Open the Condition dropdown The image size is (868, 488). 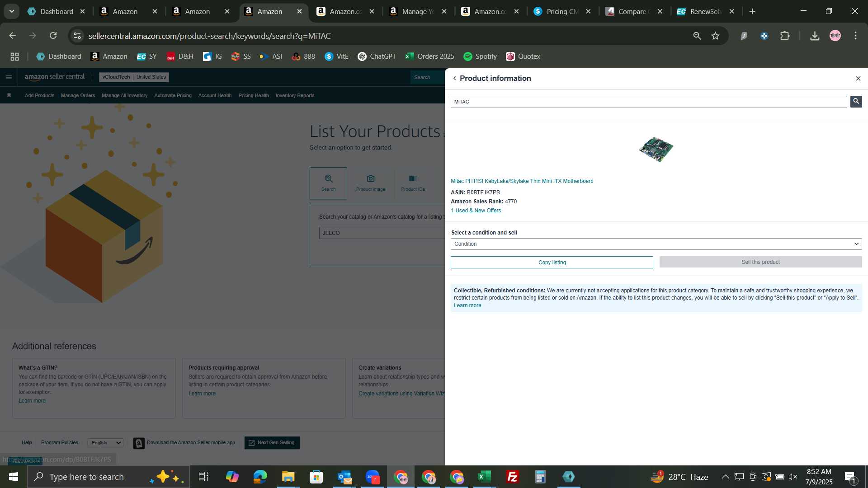click(x=656, y=244)
